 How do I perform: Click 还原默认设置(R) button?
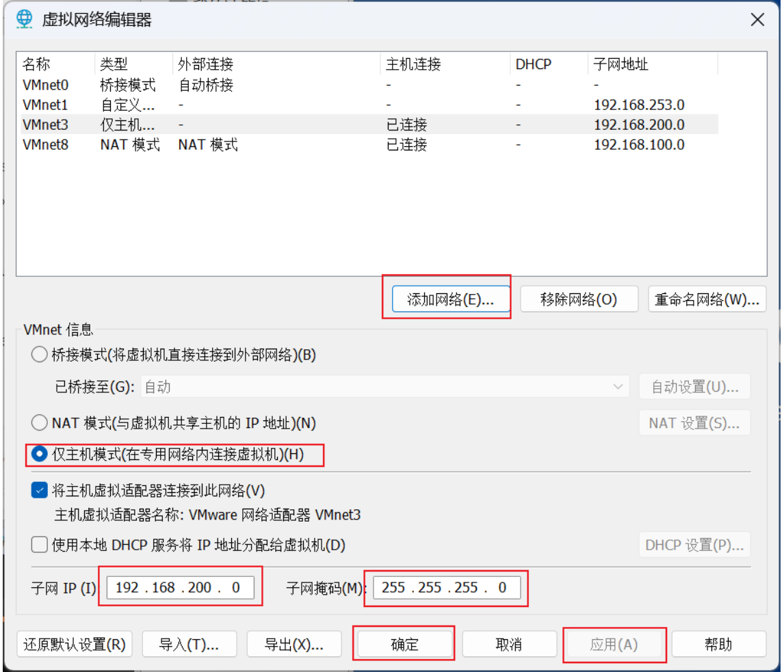(75, 644)
